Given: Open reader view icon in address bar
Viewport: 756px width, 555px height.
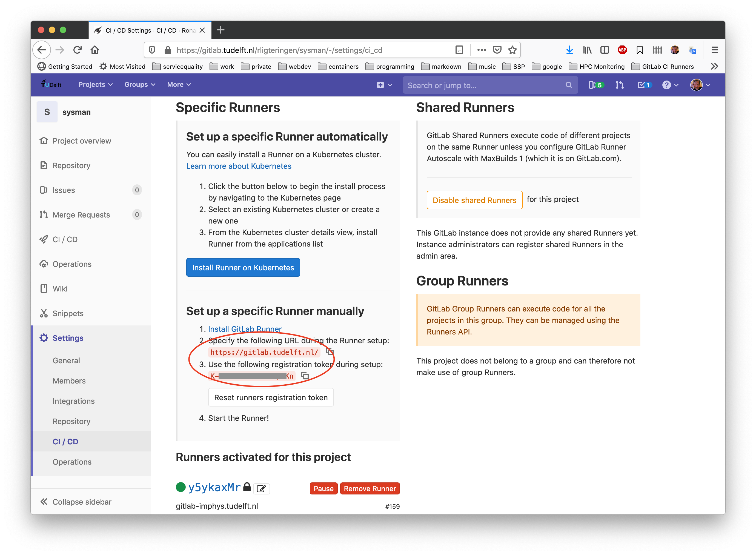Looking at the screenshot, I should [459, 50].
